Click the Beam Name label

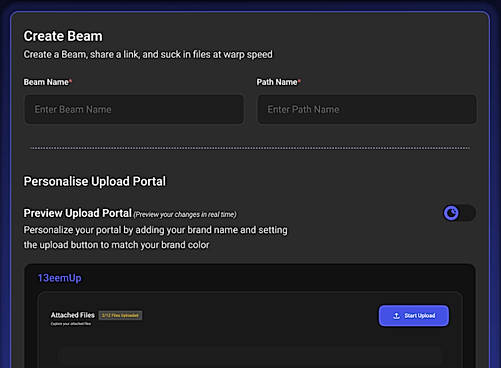pyautogui.click(x=48, y=82)
